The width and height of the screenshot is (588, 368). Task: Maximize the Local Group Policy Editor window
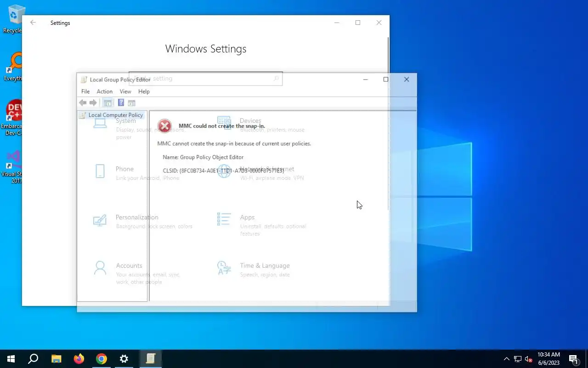(386, 80)
